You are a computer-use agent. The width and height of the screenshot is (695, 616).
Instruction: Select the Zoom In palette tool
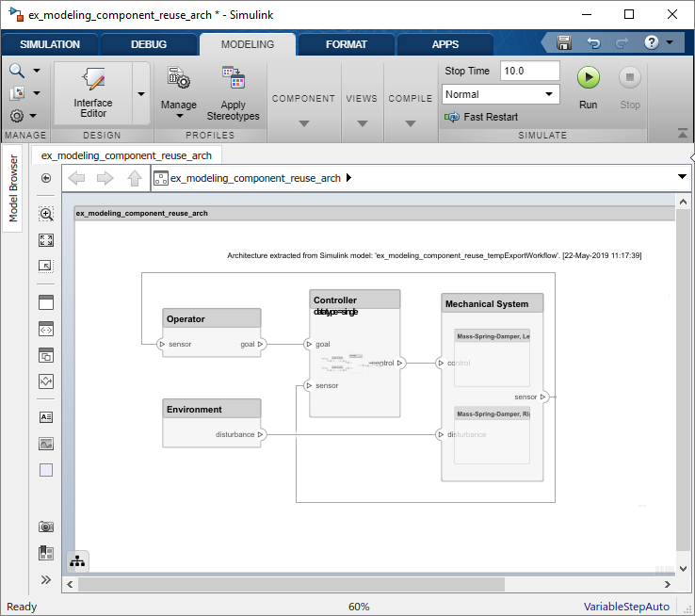(46, 214)
